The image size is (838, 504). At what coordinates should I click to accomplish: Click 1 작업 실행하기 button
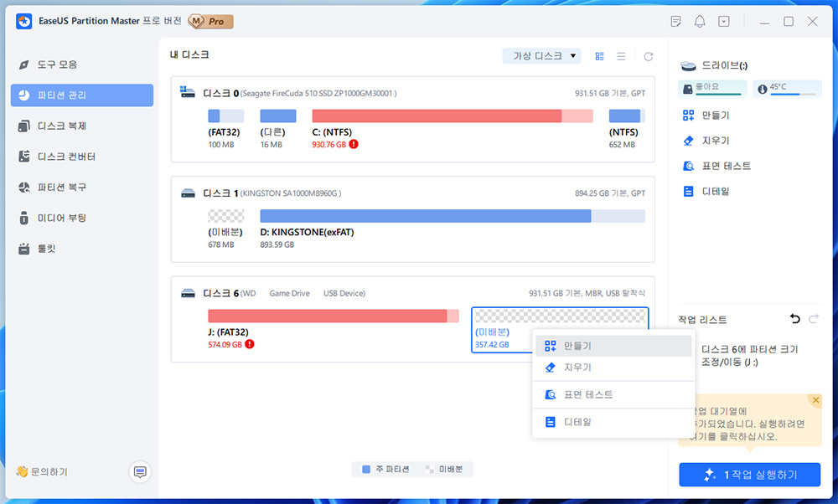point(750,475)
